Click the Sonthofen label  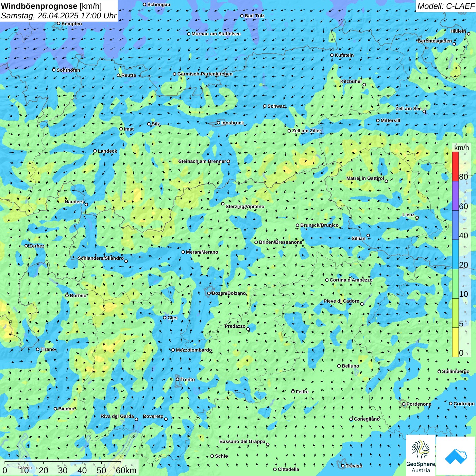coord(68,70)
